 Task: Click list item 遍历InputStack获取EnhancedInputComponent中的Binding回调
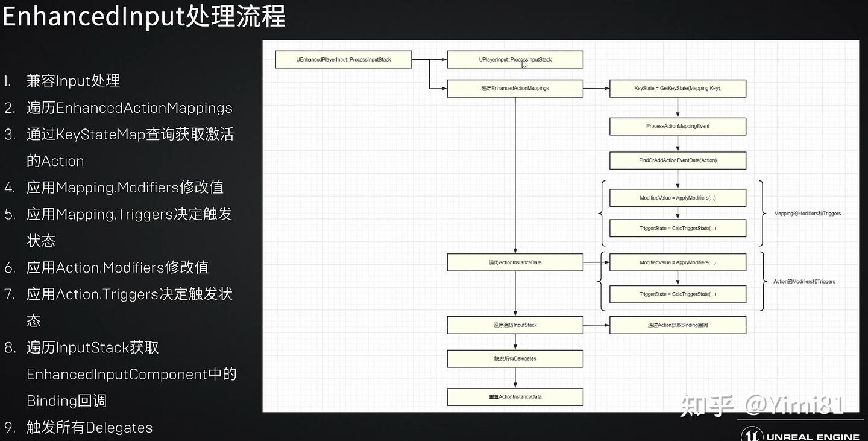(131, 374)
